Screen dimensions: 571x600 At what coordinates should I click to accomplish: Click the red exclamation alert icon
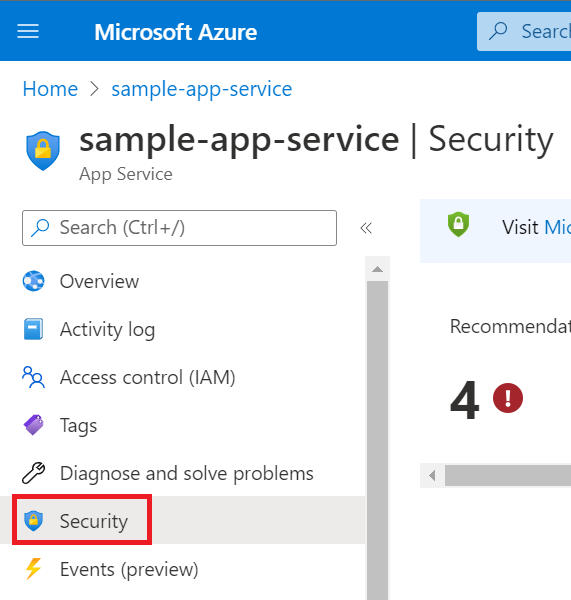click(508, 398)
